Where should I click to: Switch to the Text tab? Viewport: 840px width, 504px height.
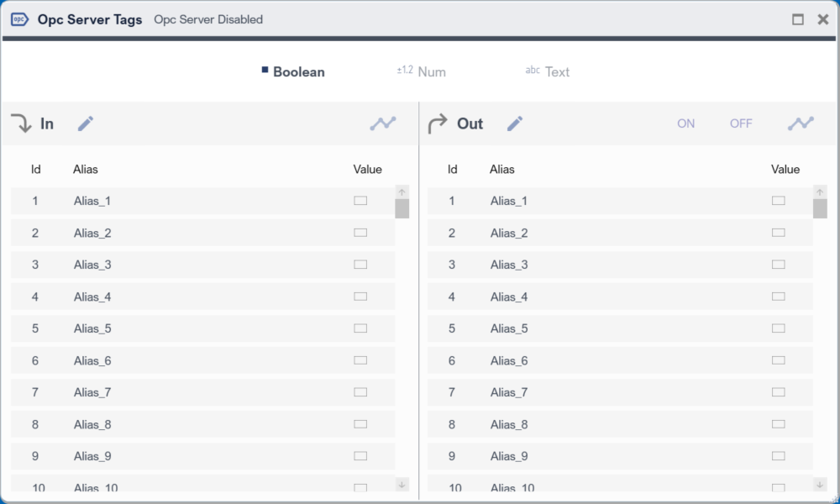(557, 72)
